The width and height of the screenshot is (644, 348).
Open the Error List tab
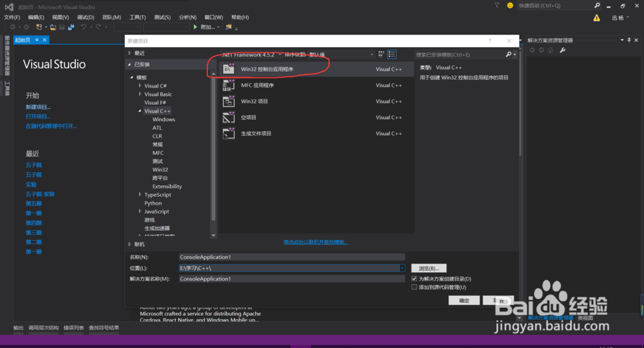point(73,327)
